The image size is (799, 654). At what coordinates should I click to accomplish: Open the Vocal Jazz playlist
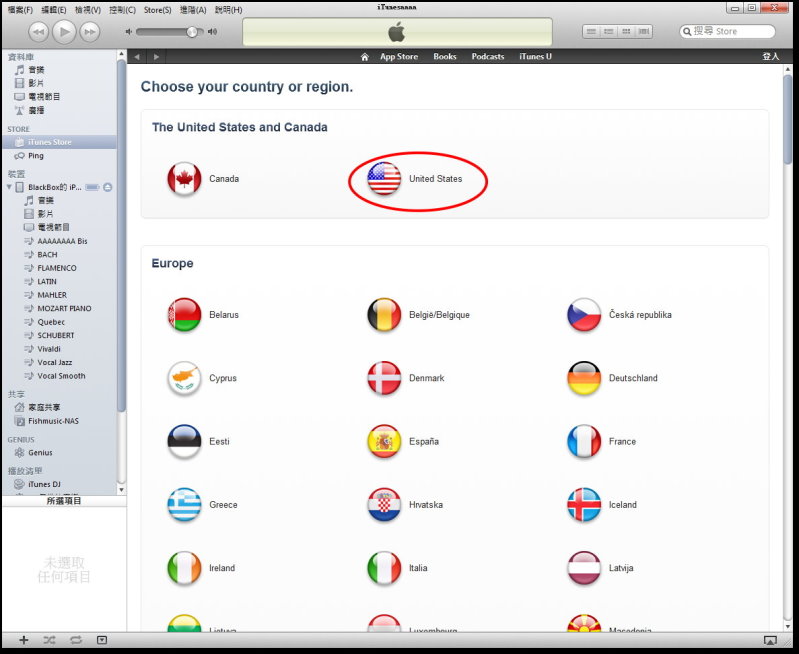click(55, 362)
